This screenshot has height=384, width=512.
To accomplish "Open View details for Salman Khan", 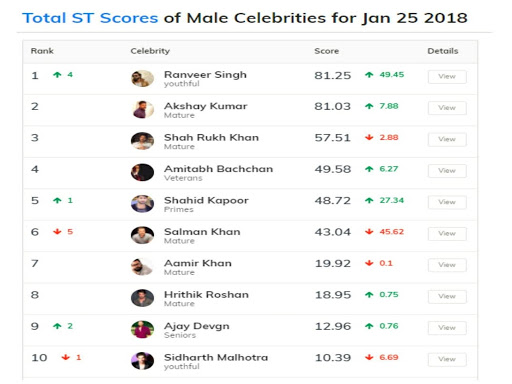I will [x=447, y=234].
